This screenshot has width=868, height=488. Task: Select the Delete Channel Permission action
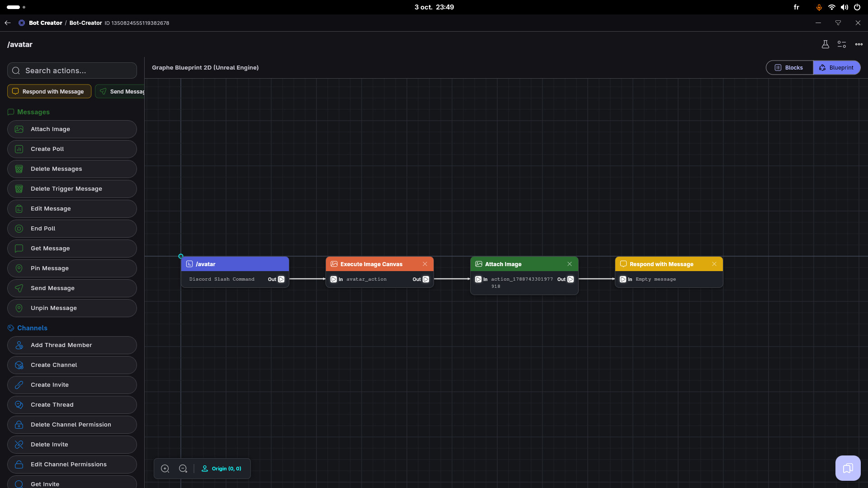tap(72, 425)
